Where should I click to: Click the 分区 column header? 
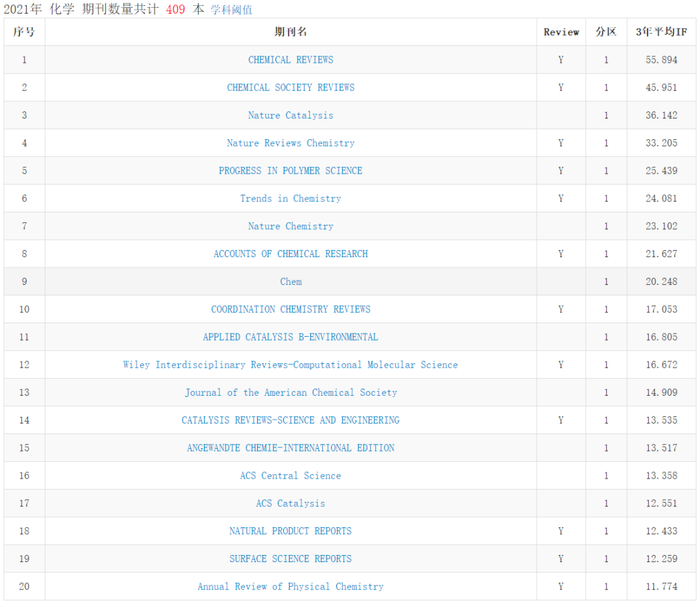pyautogui.click(x=606, y=32)
